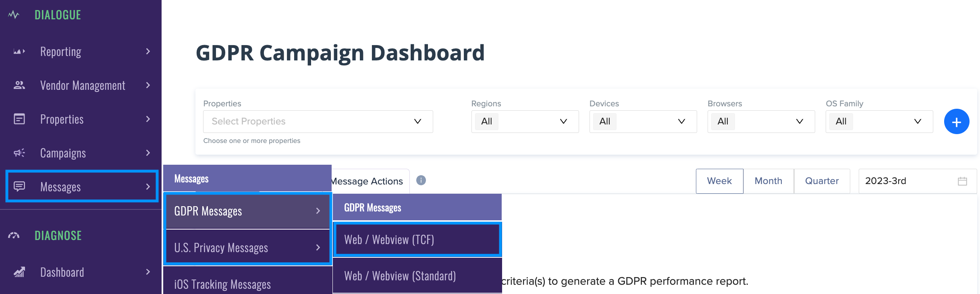Screen dimensions: 980x294
Task: Switch date range to Quarter
Action: 822,181
